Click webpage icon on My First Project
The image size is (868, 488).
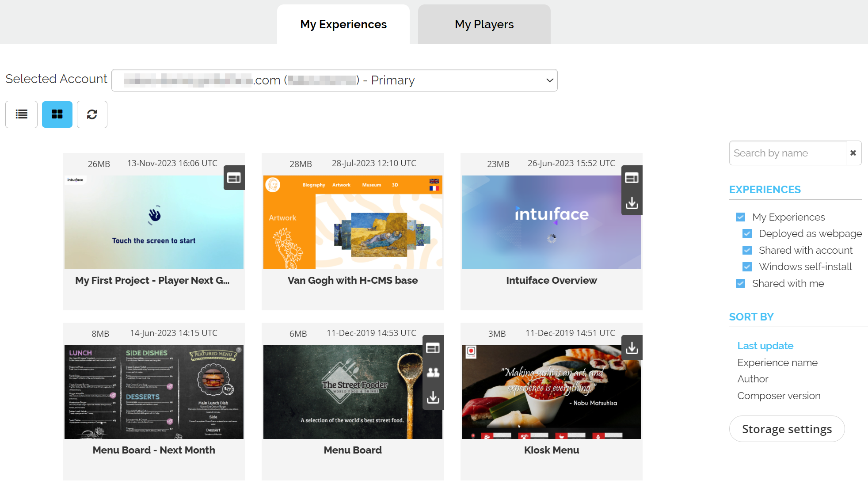[234, 178]
